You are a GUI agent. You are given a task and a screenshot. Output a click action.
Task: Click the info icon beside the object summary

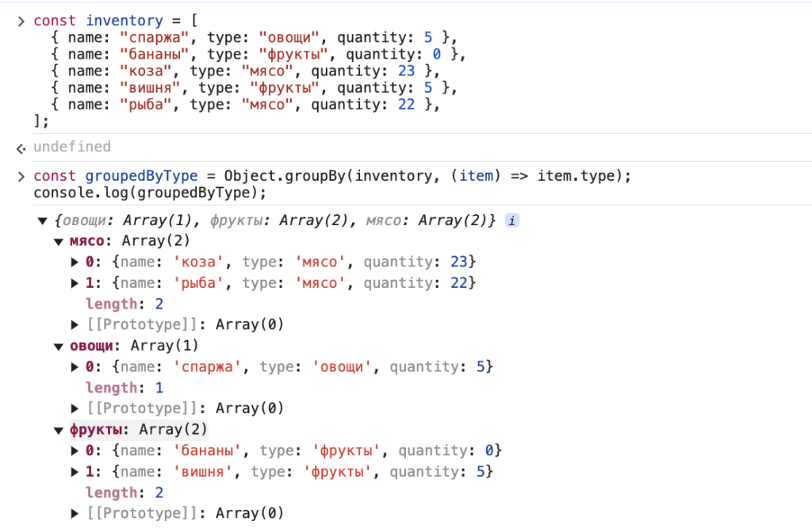tap(512, 220)
